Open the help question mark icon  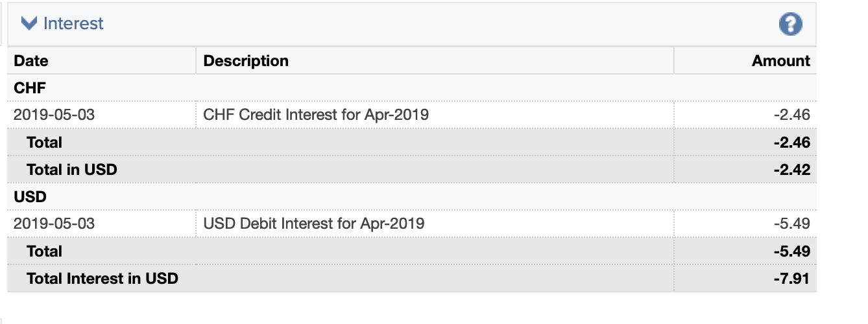point(790,25)
